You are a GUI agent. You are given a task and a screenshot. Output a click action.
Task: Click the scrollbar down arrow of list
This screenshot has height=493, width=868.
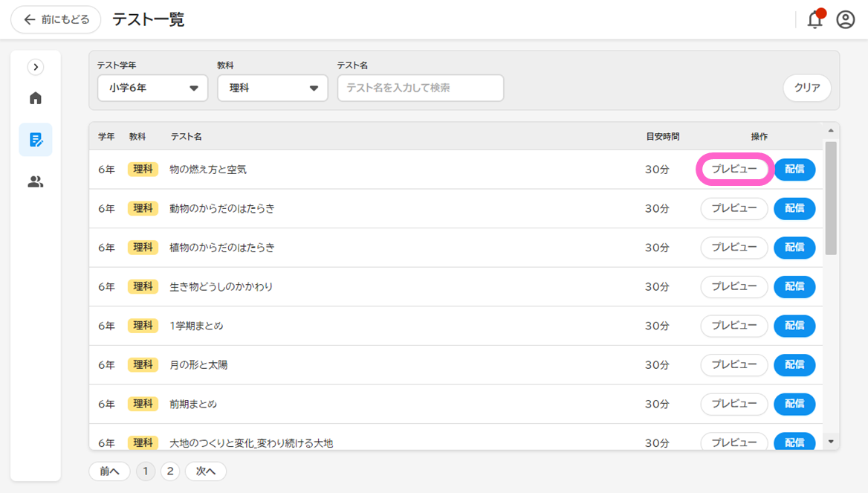831,442
